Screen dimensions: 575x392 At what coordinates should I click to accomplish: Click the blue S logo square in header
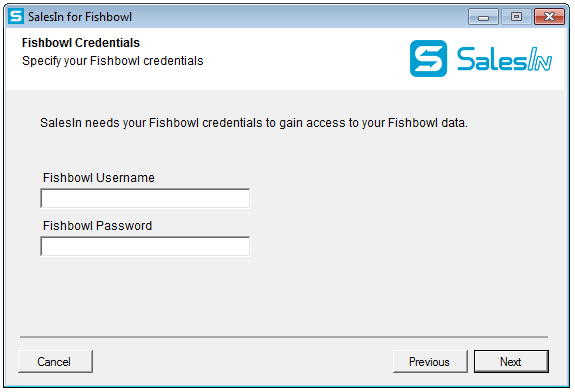(428, 59)
